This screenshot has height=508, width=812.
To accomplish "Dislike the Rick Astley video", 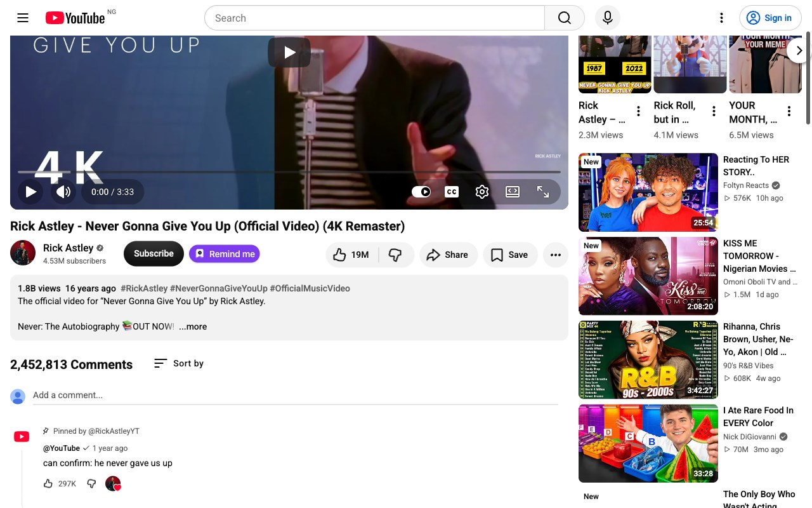I will coord(396,255).
